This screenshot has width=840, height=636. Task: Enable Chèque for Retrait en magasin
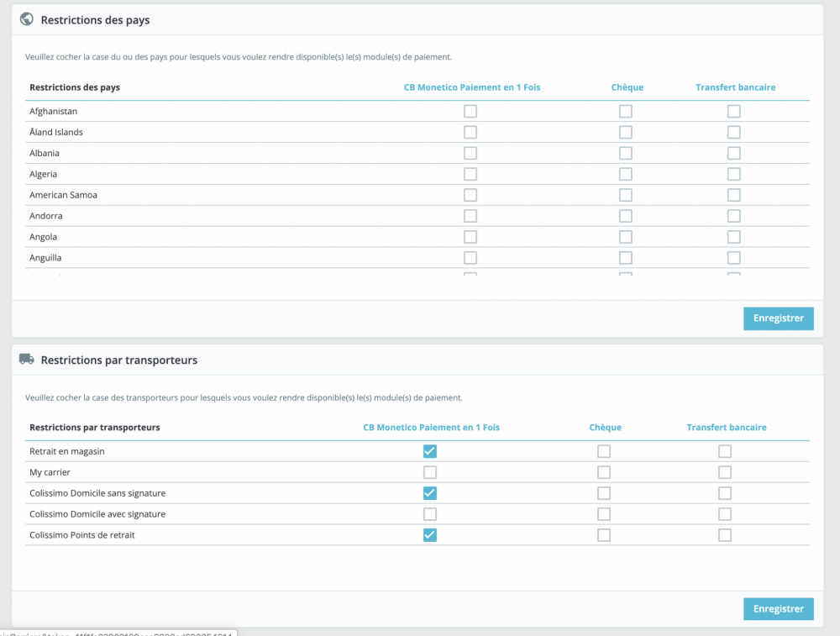click(x=604, y=451)
